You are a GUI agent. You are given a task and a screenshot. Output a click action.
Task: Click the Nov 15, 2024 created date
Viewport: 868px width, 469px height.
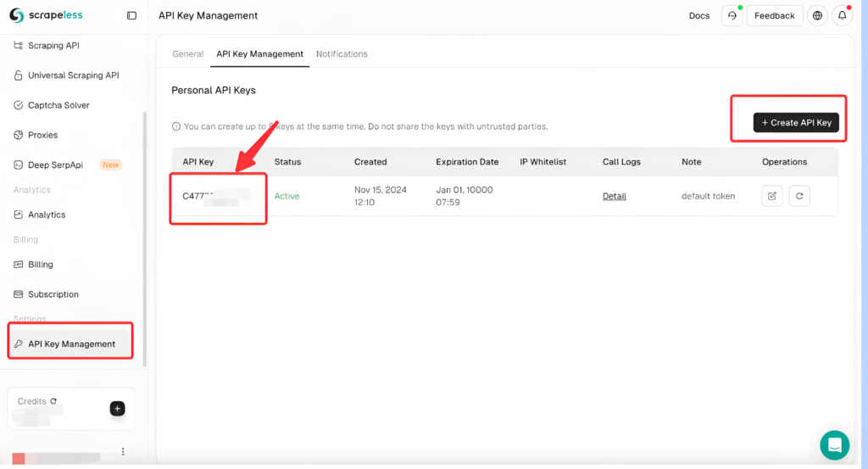[x=381, y=196]
